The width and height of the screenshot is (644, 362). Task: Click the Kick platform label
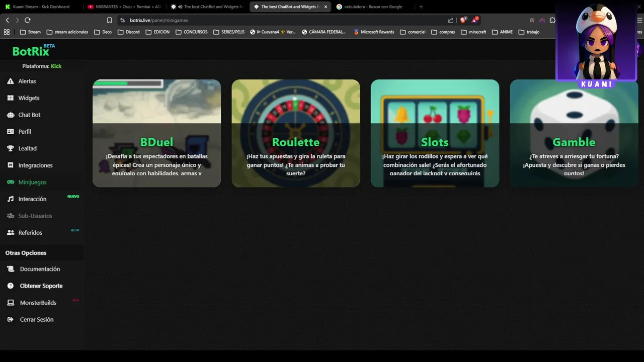56,66
